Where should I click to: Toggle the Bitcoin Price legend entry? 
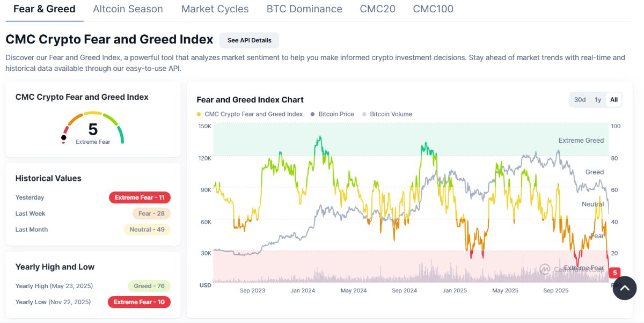333,114
